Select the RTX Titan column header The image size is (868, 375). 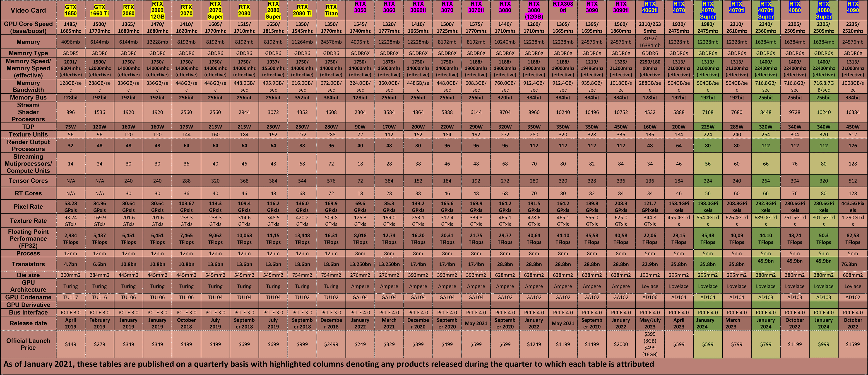click(331, 10)
